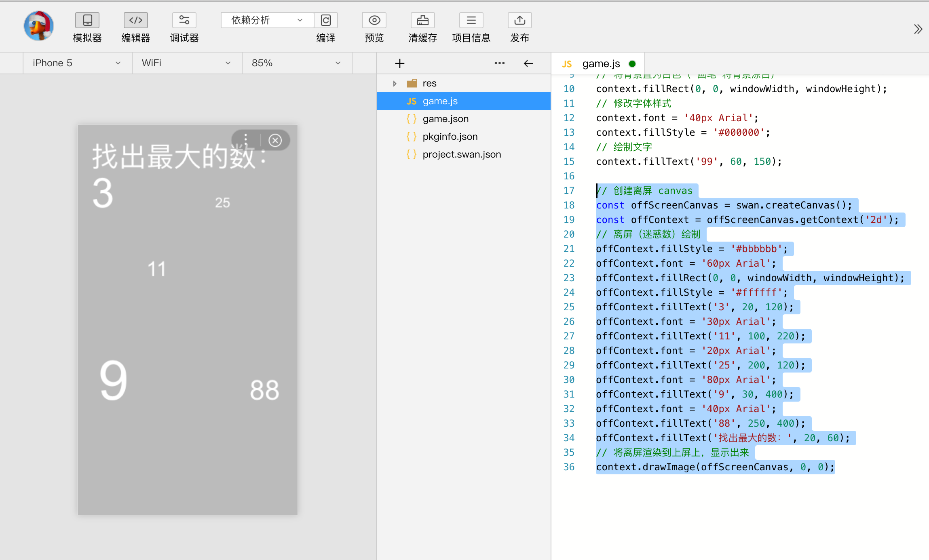Toggle the debugger panel (调试器)
929x560 pixels.
point(184,20)
